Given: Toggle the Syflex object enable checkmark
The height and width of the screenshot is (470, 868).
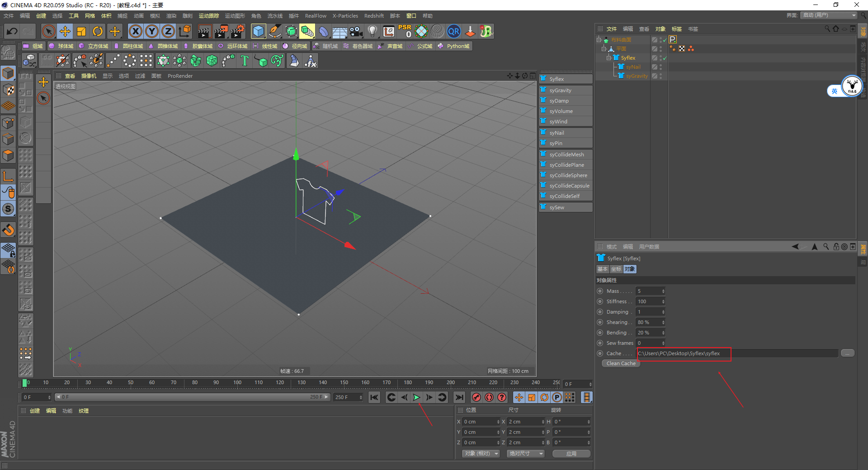Looking at the screenshot, I should [x=665, y=58].
